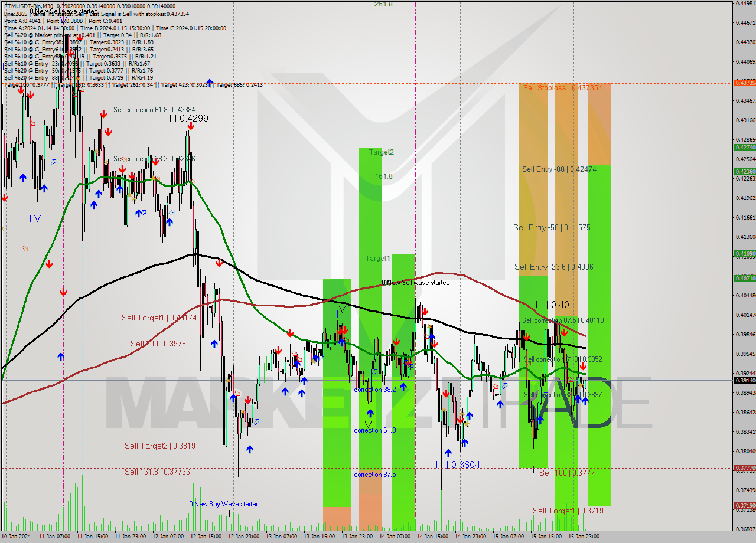Image resolution: width=756 pixels, height=543 pixels.
Task: Select the '15 Jan 15:00' time axis label
Action: 545,537
